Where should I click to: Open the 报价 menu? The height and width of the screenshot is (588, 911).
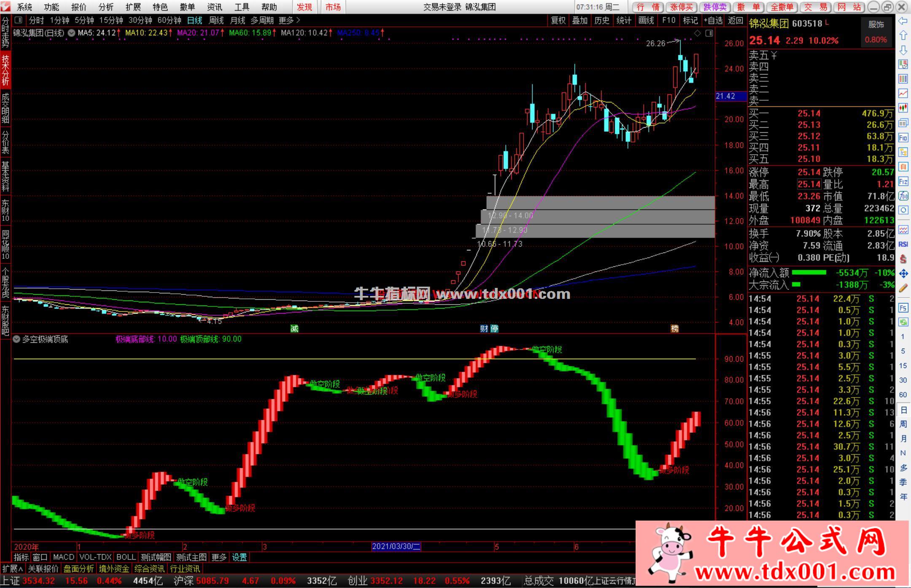pyautogui.click(x=79, y=7)
